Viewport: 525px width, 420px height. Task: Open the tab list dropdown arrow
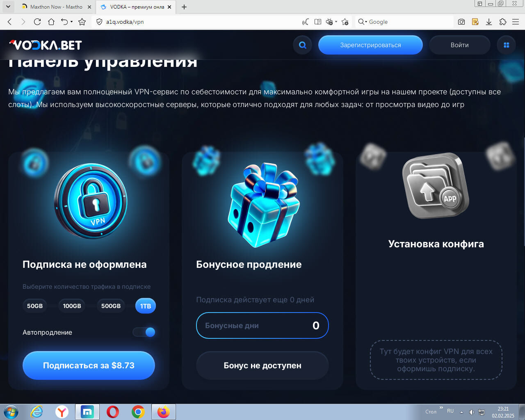[8, 7]
